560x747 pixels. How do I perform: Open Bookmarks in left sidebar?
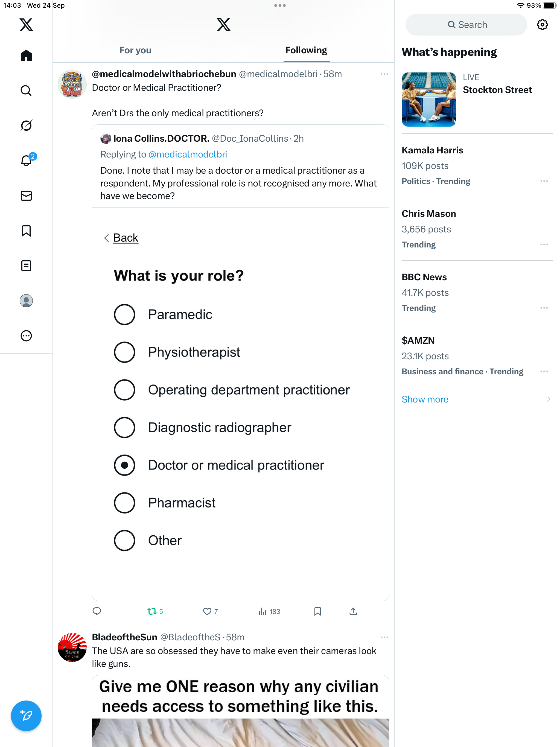[26, 231]
